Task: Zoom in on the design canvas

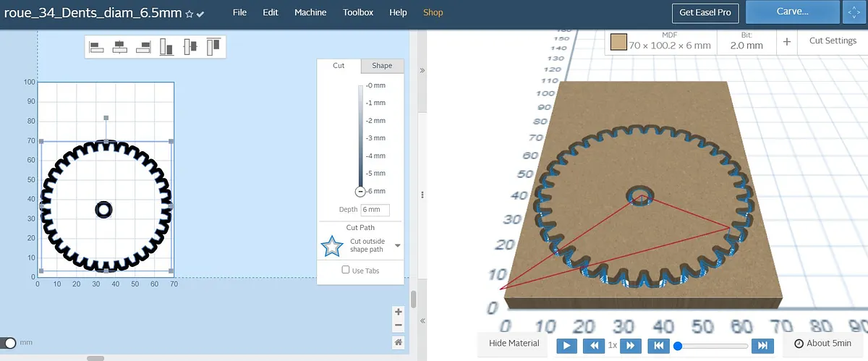Action: [x=398, y=312]
